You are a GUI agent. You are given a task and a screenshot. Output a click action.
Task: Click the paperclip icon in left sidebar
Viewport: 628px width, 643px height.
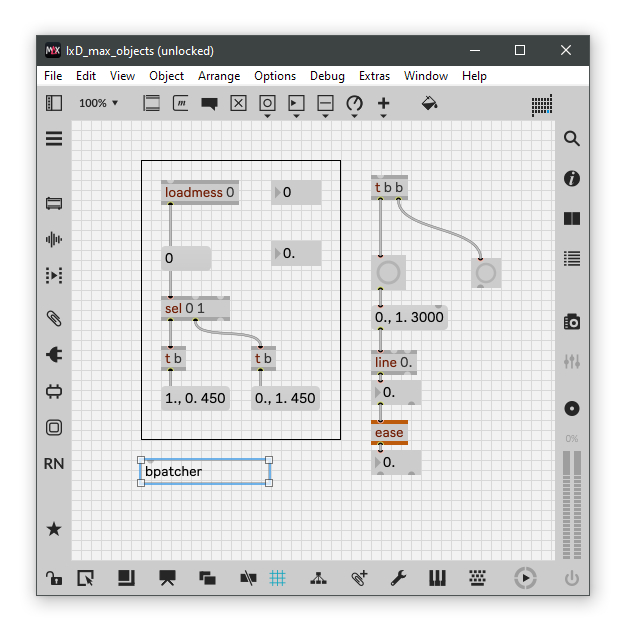point(54,319)
